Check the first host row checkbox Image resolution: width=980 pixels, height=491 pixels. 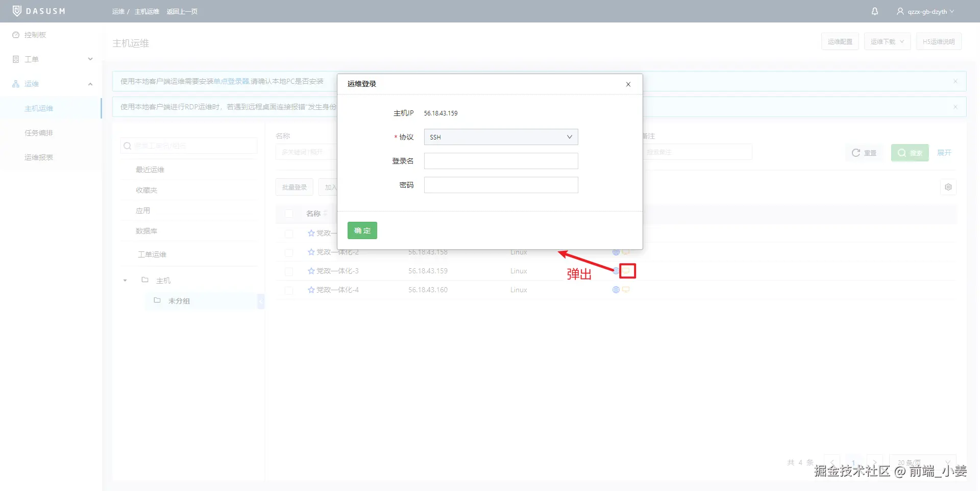coord(289,233)
